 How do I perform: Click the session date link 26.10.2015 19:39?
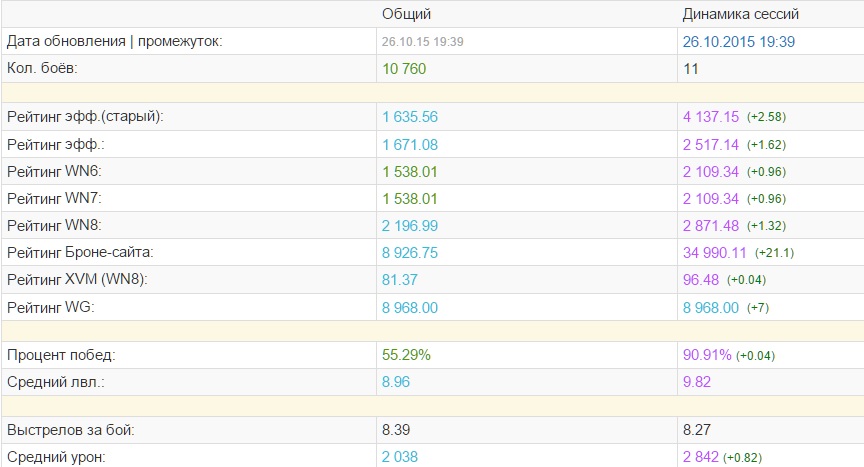click(x=738, y=42)
